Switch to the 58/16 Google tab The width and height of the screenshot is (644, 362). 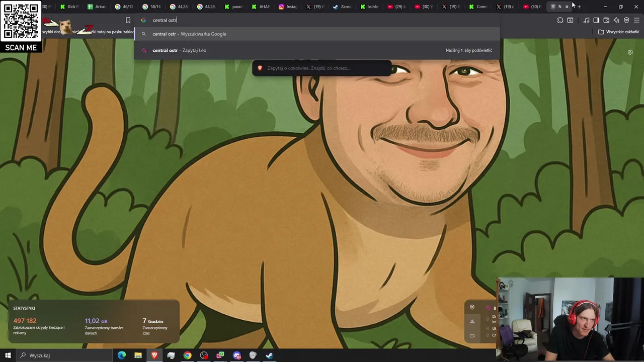pos(151,7)
